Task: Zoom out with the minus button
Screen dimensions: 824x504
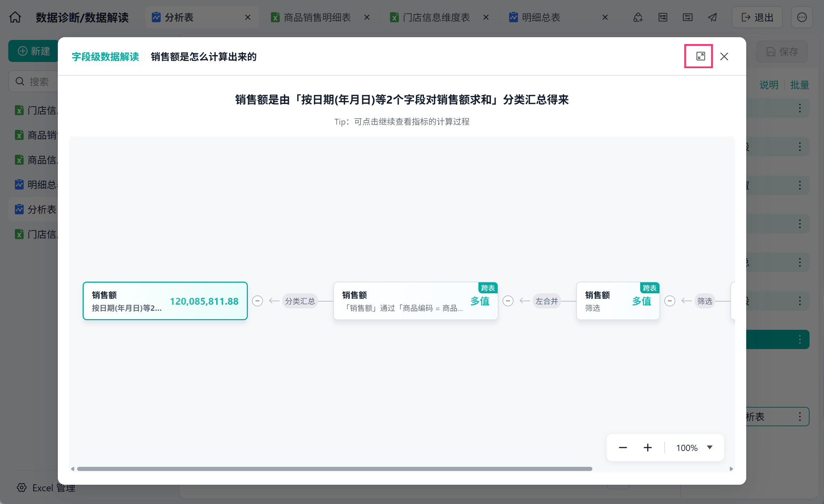Action: tap(623, 448)
